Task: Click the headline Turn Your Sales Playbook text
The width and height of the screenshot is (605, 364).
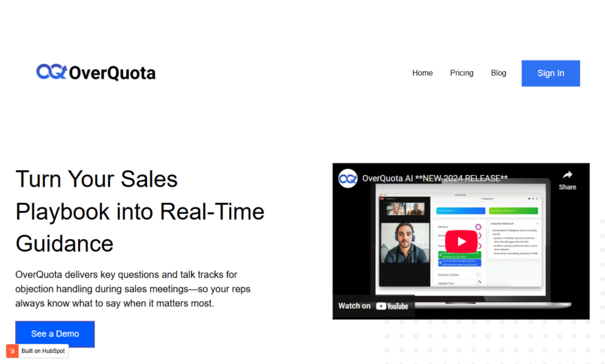Action: coord(139,212)
